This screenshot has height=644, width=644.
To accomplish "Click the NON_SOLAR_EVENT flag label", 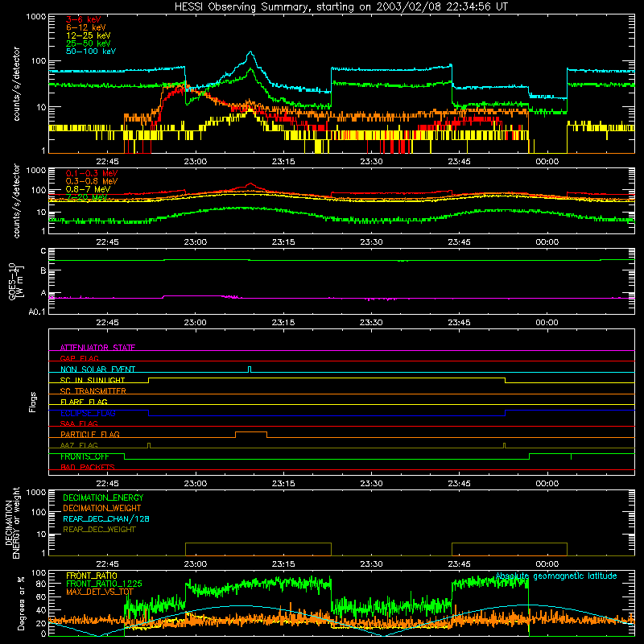I will 97,369.
